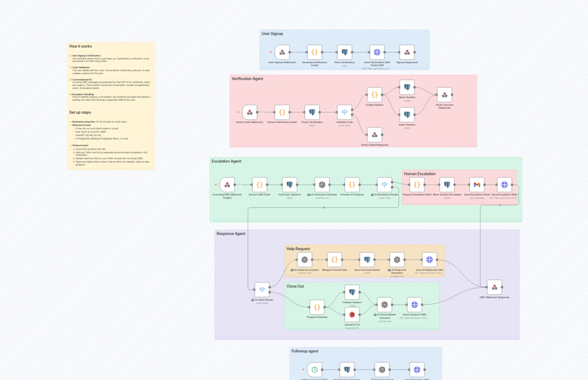The width and height of the screenshot is (588, 380).
Task: Open the Store Verification Postgres node
Action: pyautogui.click(x=345, y=52)
